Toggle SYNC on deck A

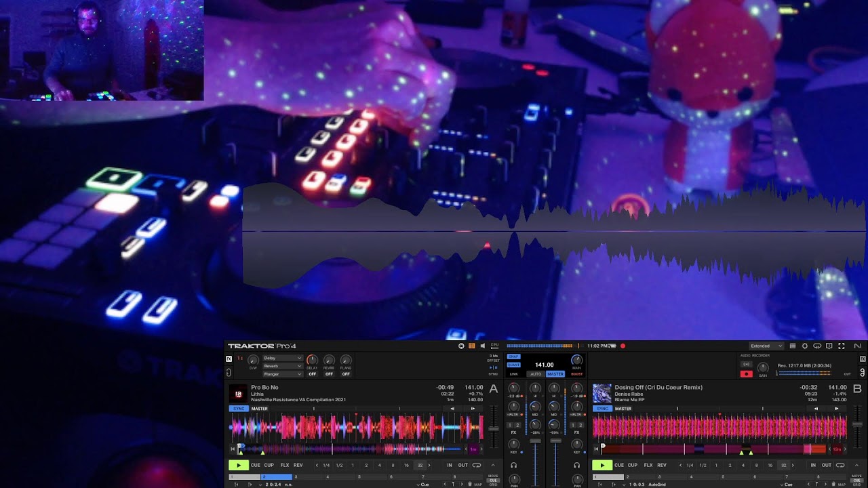tap(239, 409)
